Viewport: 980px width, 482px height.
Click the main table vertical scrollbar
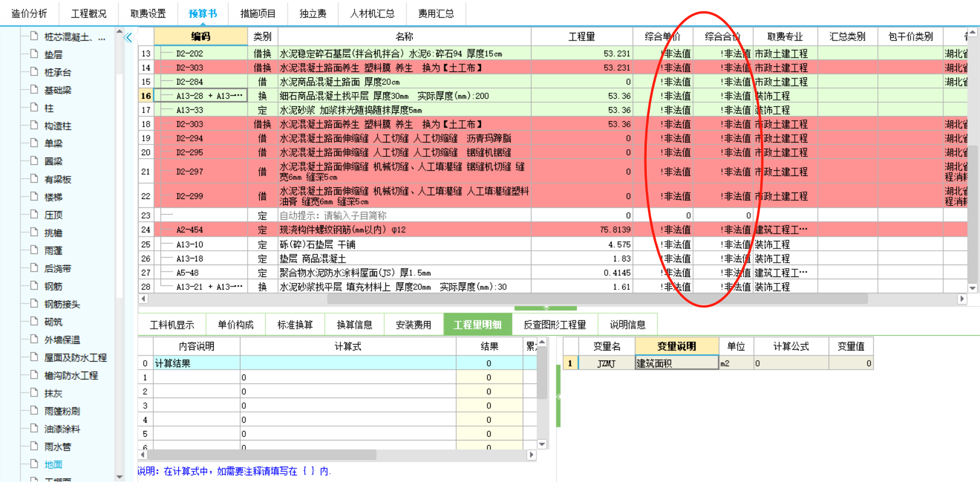pos(972,214)
